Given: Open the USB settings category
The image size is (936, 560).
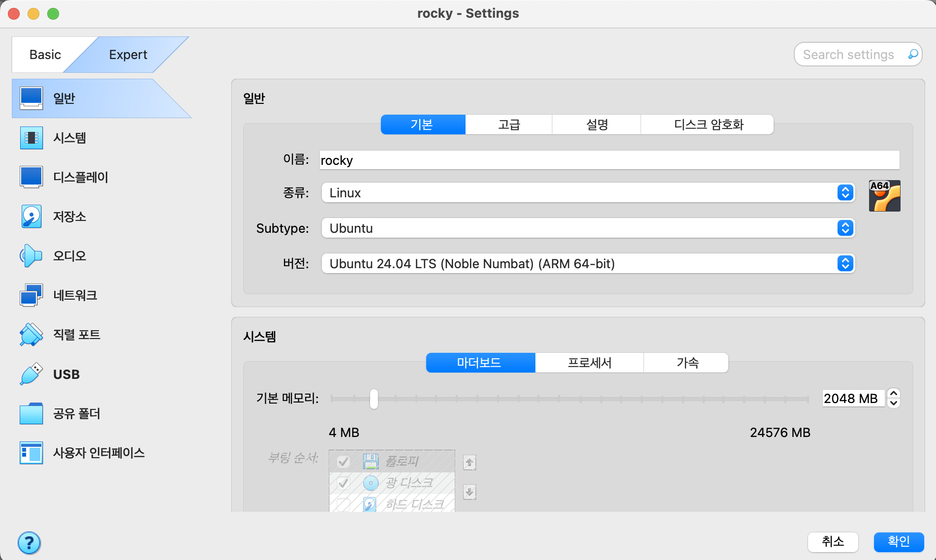Looking at the screenshot, I should click(x=101, y=374).
